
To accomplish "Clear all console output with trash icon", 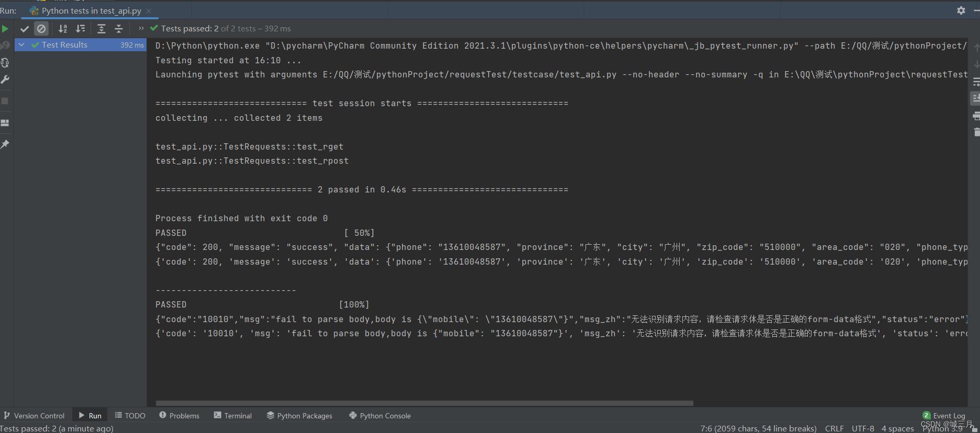I will (976, 132).
